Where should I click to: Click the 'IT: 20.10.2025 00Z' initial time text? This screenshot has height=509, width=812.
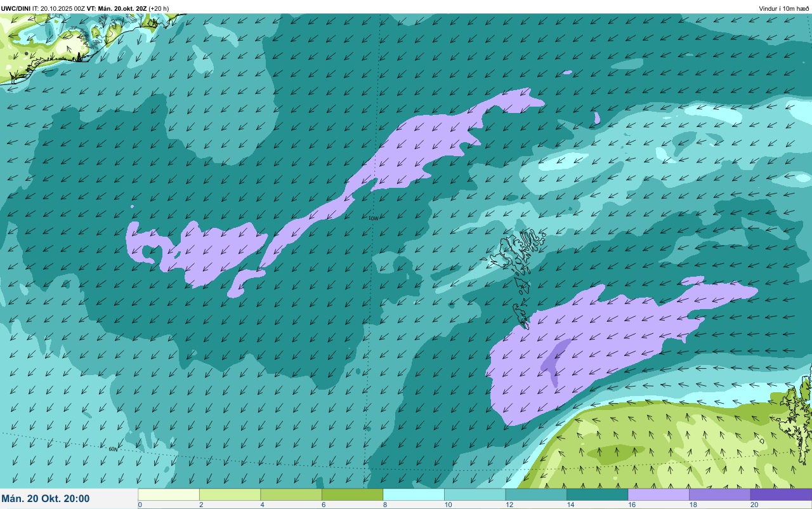pyautogui.click(x=58, y=8)
